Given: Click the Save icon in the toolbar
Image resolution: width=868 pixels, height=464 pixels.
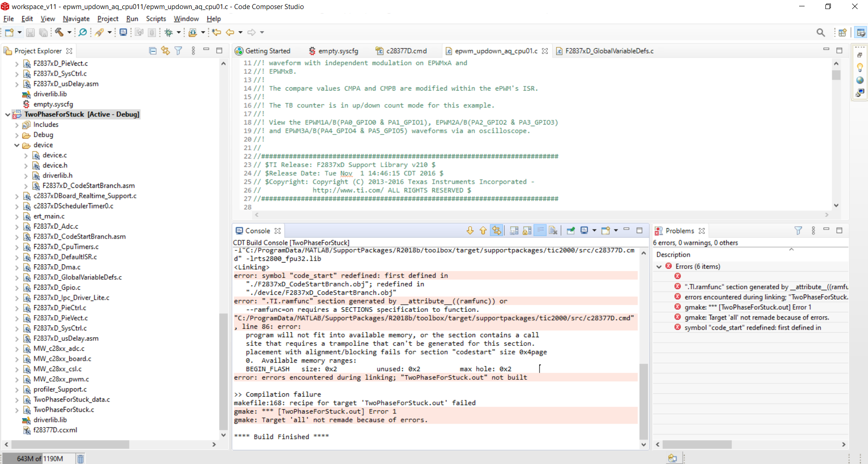Looking at the screenshot, I should pos(30,32).
